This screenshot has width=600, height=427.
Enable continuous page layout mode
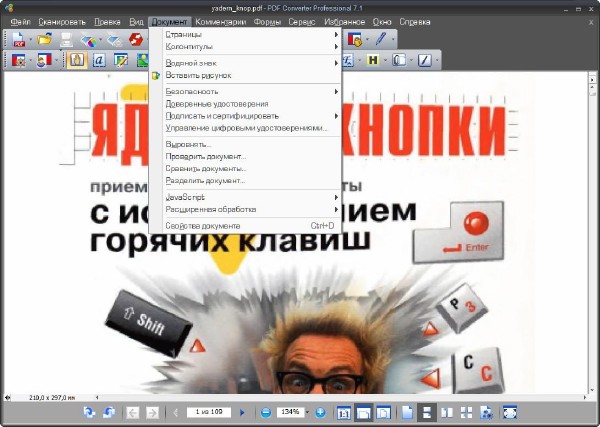point(427,412)
